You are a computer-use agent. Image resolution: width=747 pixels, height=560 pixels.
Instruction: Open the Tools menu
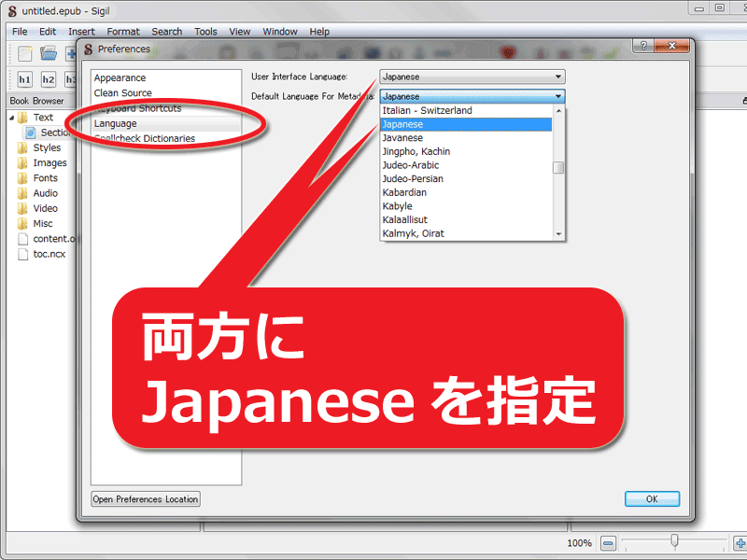205,31
